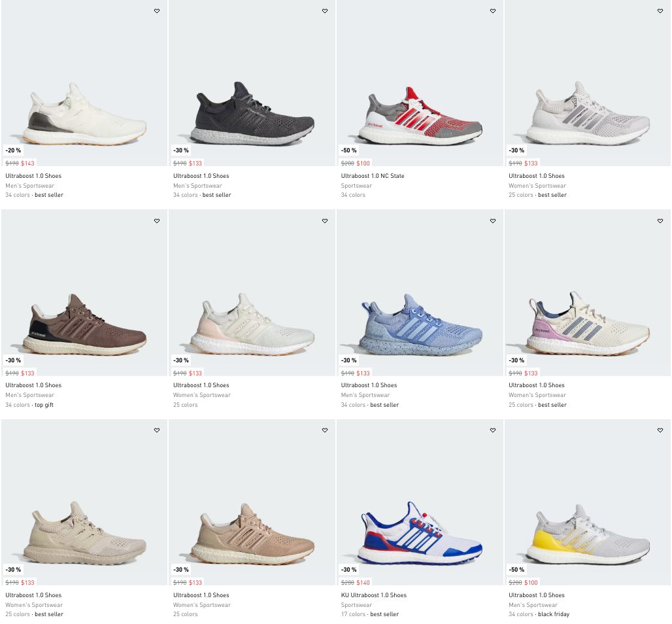Wishlist the cream shoe with purple heel

[x=660, y=221]
